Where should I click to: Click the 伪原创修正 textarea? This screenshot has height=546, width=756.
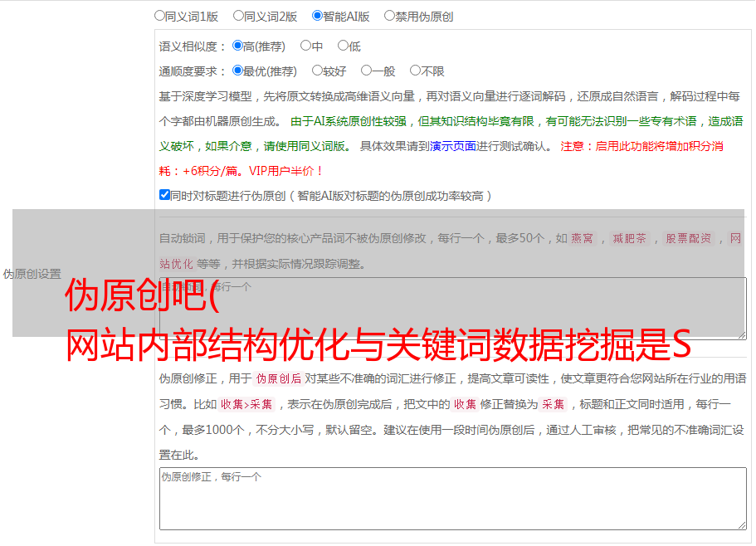pos(453,499)
